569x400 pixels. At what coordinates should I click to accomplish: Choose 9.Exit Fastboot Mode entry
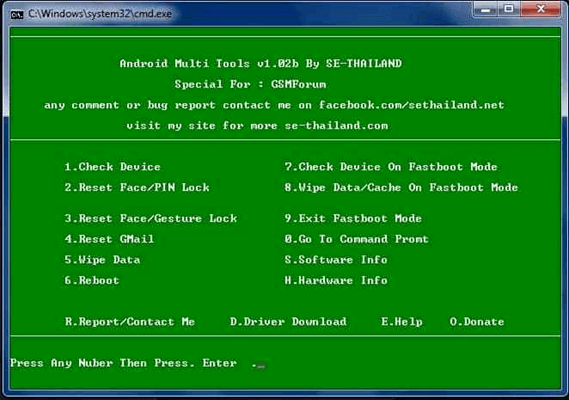pos(353,219)
